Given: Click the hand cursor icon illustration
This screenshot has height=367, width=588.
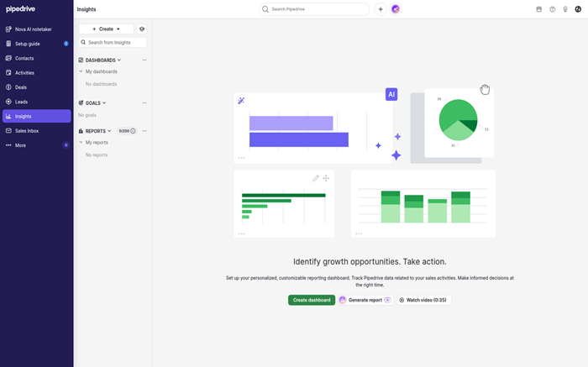Looking at the screenshot, I should [485, 90].
